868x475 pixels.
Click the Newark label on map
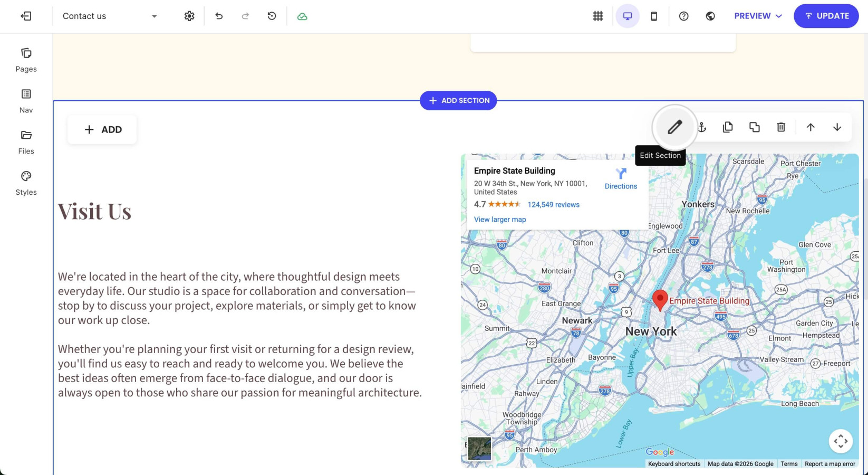(x=577, y=320)
